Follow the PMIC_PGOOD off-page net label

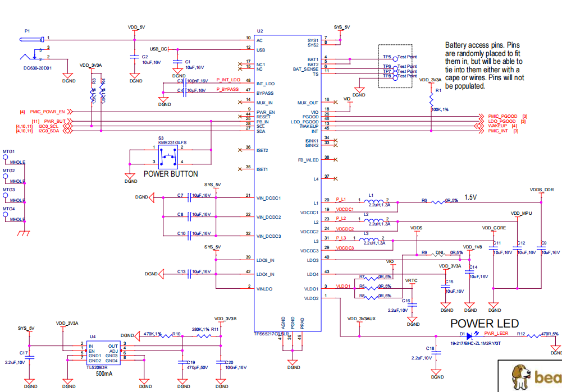501,116
